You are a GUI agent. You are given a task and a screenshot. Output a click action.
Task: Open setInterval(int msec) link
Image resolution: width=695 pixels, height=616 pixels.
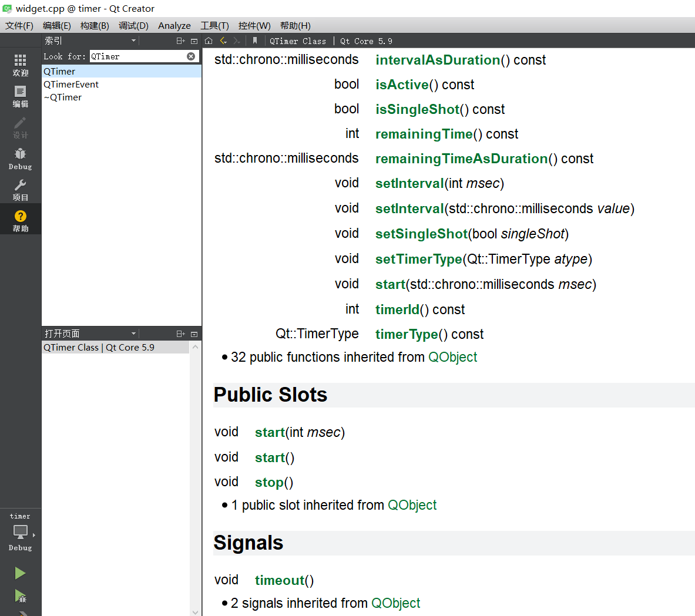pyautogui.click(x=409, y=183)
